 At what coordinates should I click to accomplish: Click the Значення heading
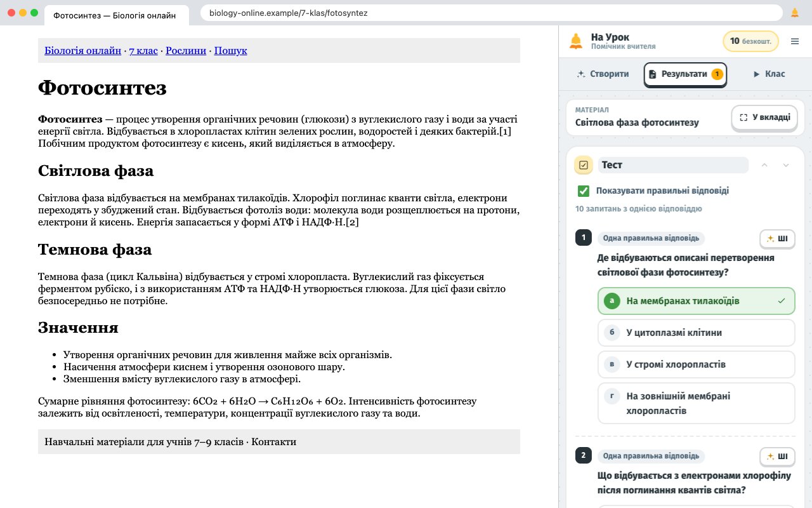click(78, 327)
